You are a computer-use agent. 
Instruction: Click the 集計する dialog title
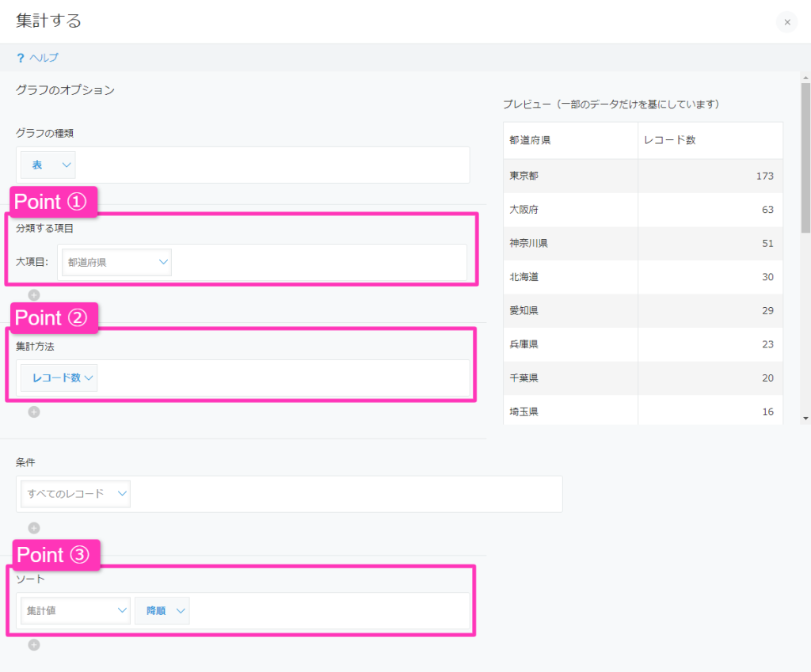coord(48,21)
